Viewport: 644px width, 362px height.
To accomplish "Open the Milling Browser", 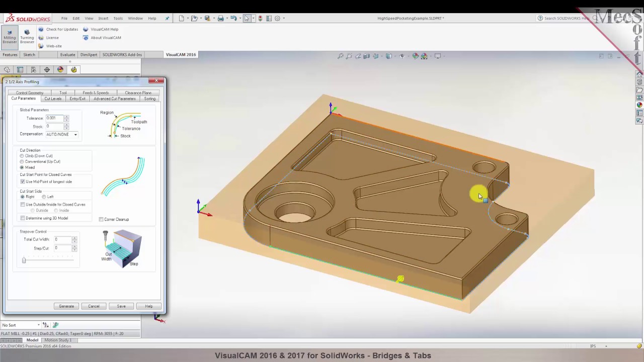I will click(x=10, y=37).
